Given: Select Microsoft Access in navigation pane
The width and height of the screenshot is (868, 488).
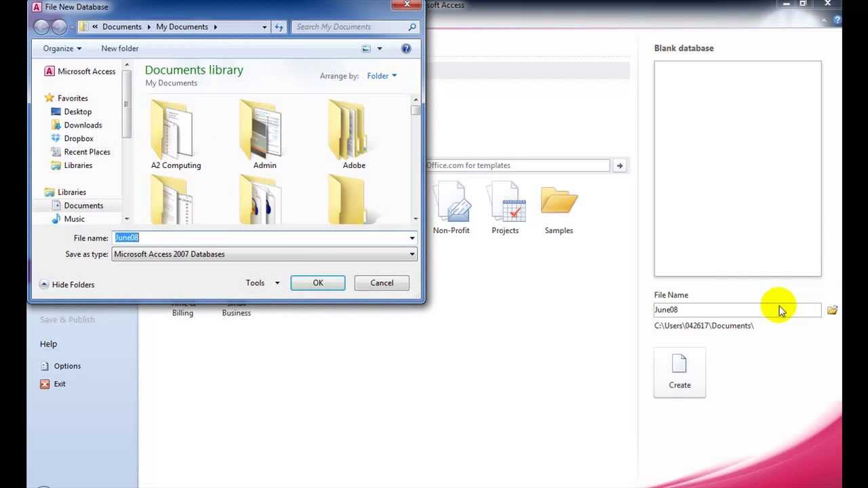Looking at the screenshot, I should coord(79,71).
